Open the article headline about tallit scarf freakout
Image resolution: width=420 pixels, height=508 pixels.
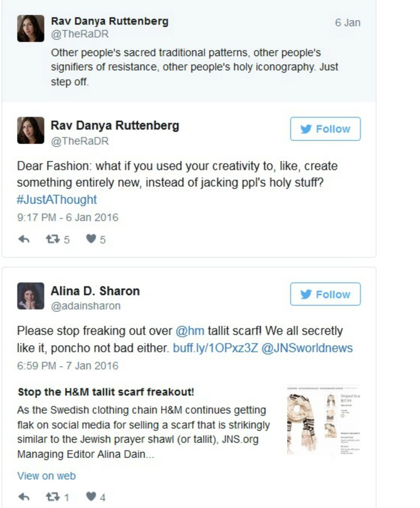(106, 392)
